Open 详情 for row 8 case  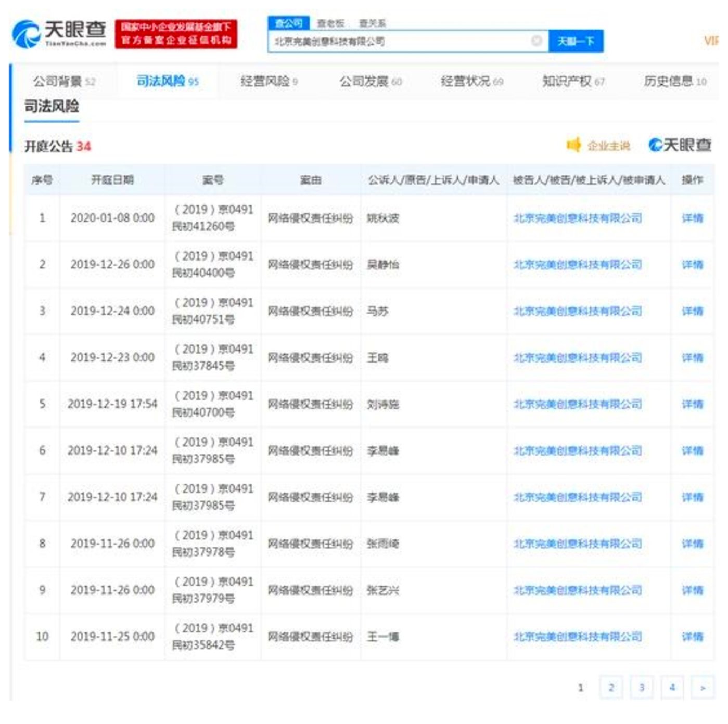click(x=692, y=544)
